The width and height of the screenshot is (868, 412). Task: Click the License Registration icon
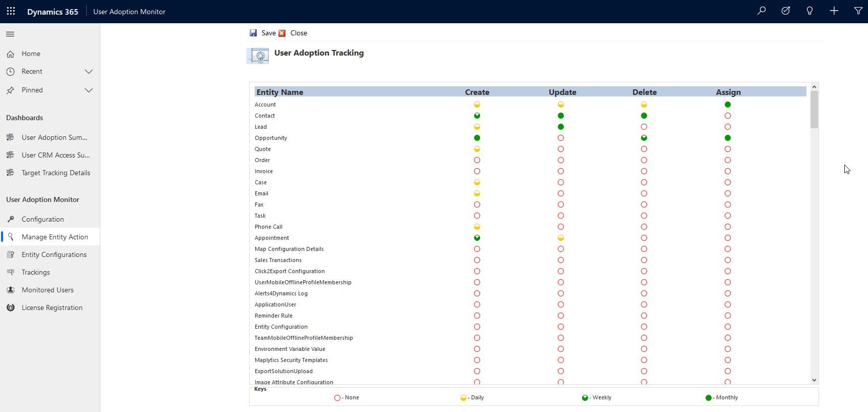click(10, 307)
